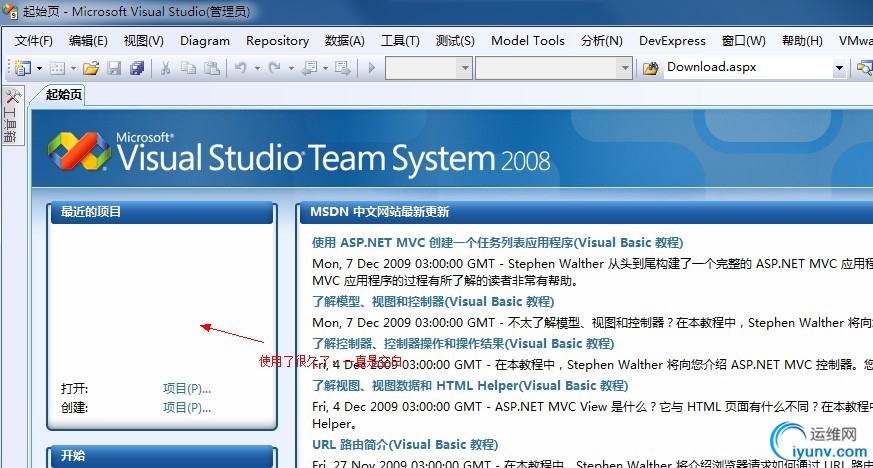This screenshot has height=468, width=873.
Task: Open the Model Tools menu
Action: [528, 41]
